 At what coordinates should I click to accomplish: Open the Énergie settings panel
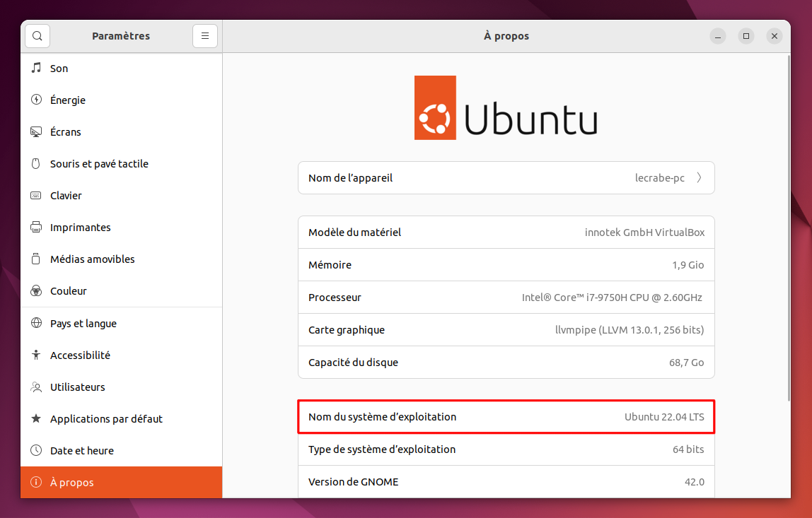click(121, 100)
